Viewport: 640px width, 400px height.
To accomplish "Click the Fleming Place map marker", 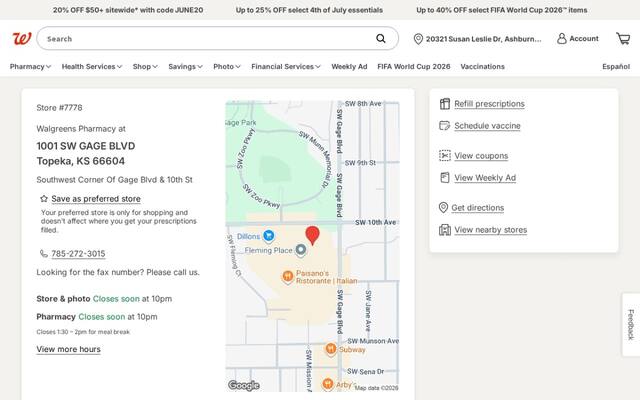I will (x=301, y=249).
